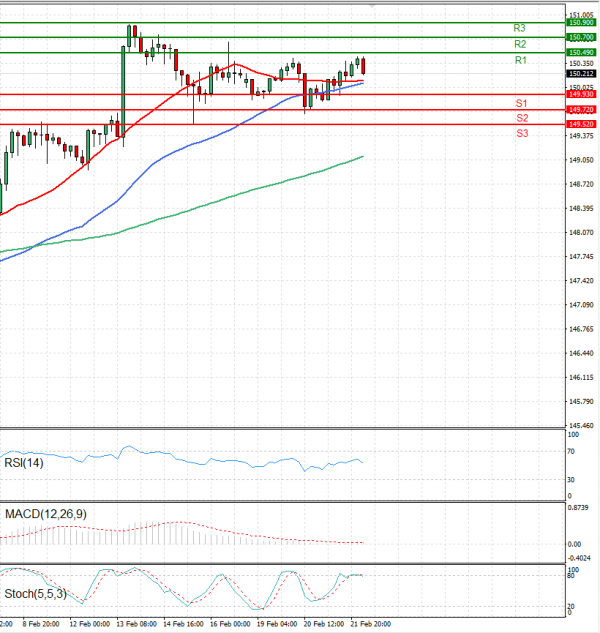Click the 12 Feb 00:00 time label

(90, 624)
